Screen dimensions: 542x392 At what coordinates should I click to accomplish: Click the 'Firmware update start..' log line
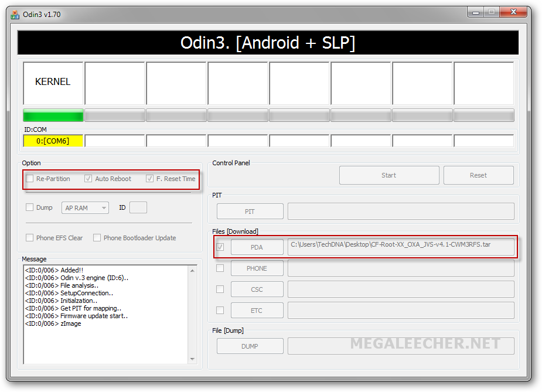pyautogui.click(x=76, y=316)
